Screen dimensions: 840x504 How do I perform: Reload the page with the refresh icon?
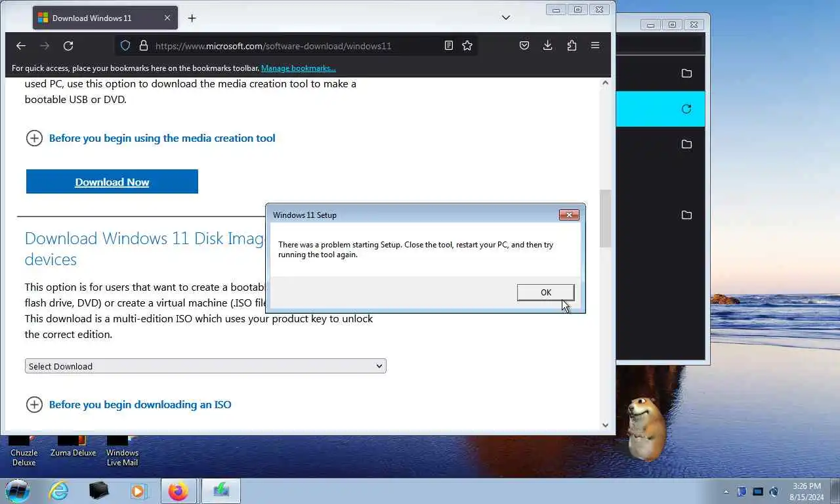[x=68, y=45]
